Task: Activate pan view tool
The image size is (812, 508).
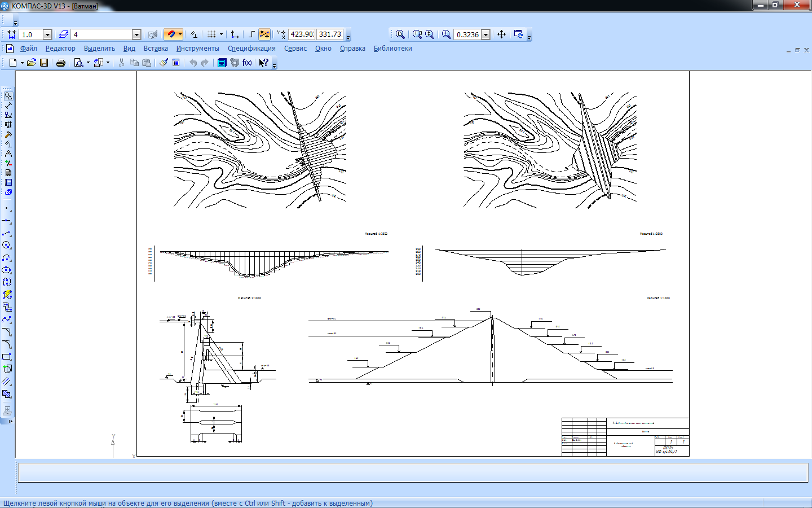Action: coord(501,34)
